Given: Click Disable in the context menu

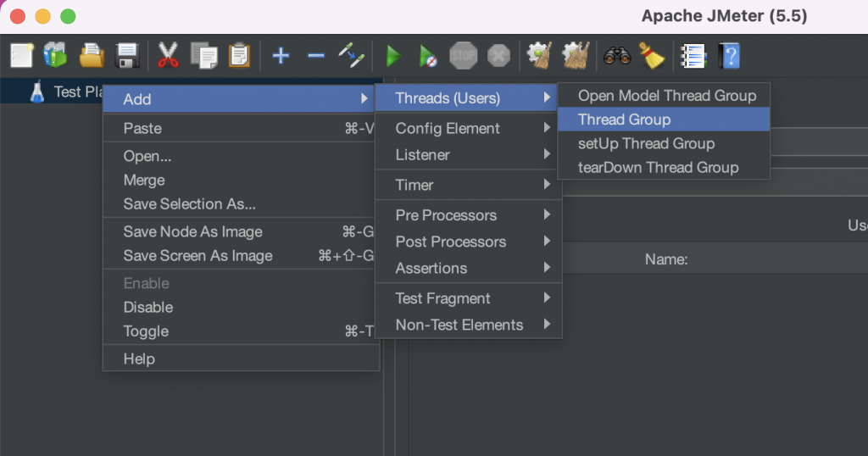Looking at the screenshot, I should tap(148, 307).
